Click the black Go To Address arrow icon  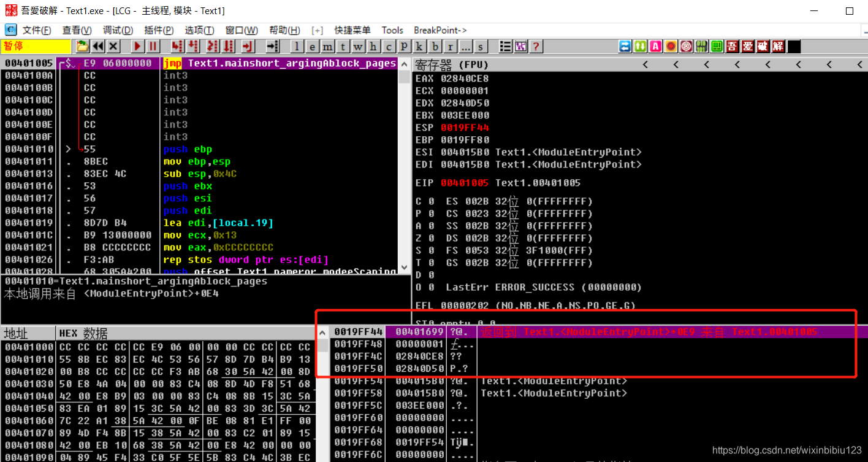[x=273, y=47]
